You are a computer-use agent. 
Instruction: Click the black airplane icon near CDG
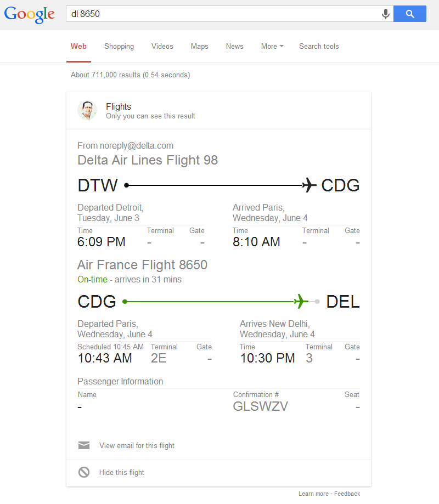(x=309, y=185)
